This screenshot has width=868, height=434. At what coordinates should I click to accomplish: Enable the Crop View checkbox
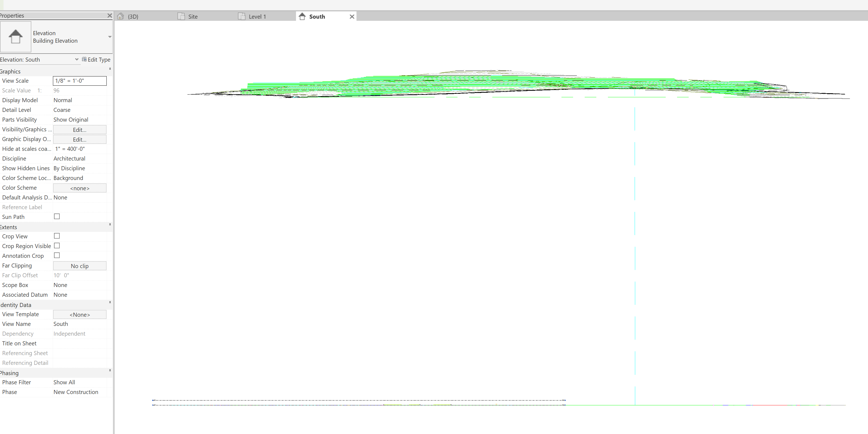[57, 236]
